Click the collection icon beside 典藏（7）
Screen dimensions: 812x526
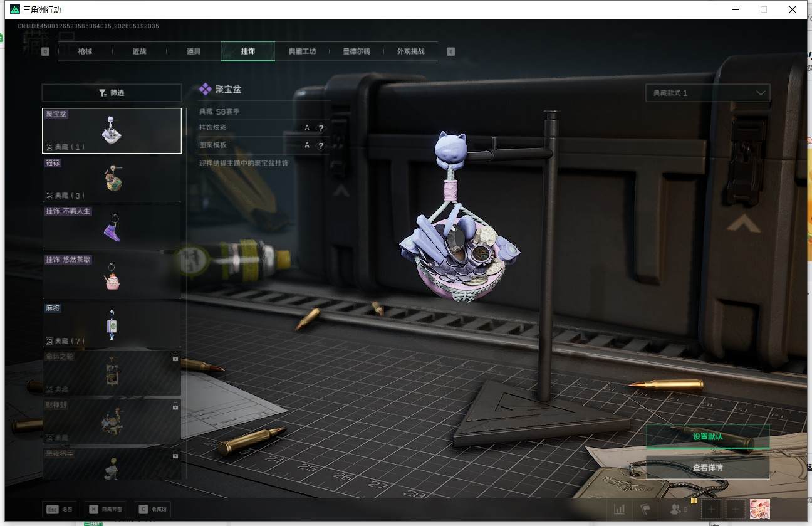point(49,341)
